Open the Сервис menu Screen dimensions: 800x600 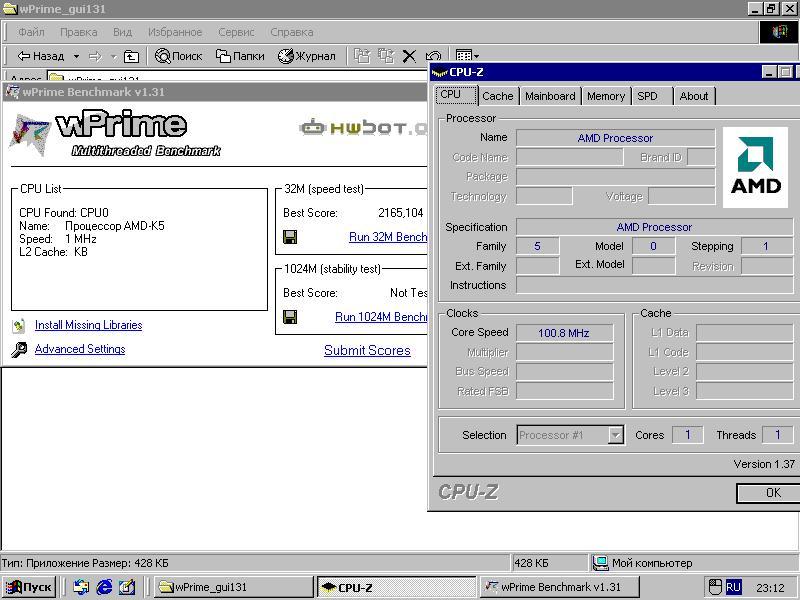(236, 32)
